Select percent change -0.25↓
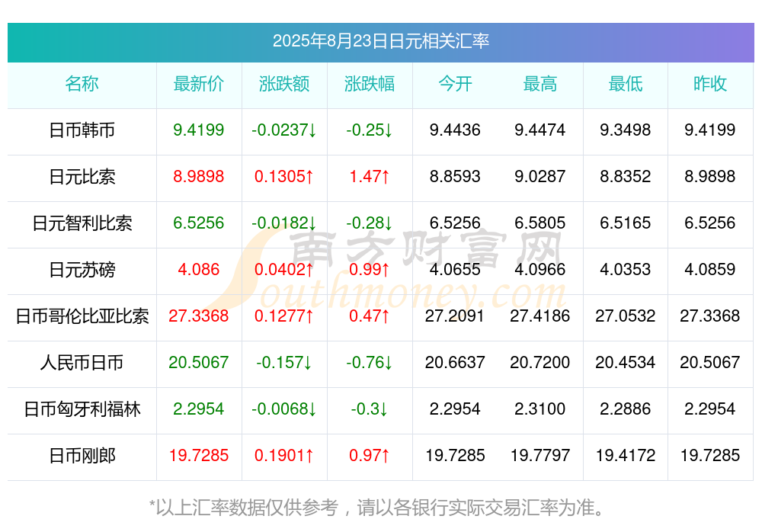Viewport: 762px width, 532px height. pyautogui.click(x=370, y=130)
